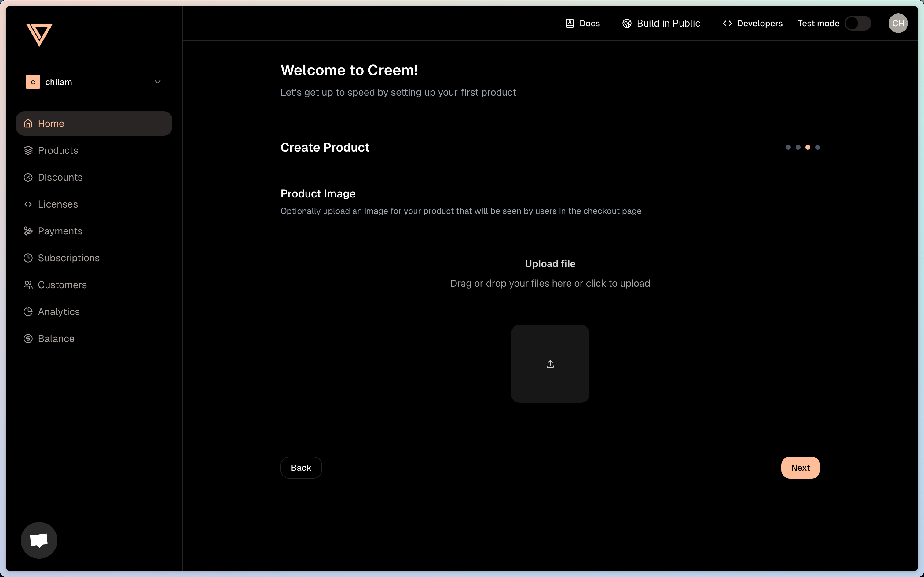Click the Developers code icon

click(728, 23)
